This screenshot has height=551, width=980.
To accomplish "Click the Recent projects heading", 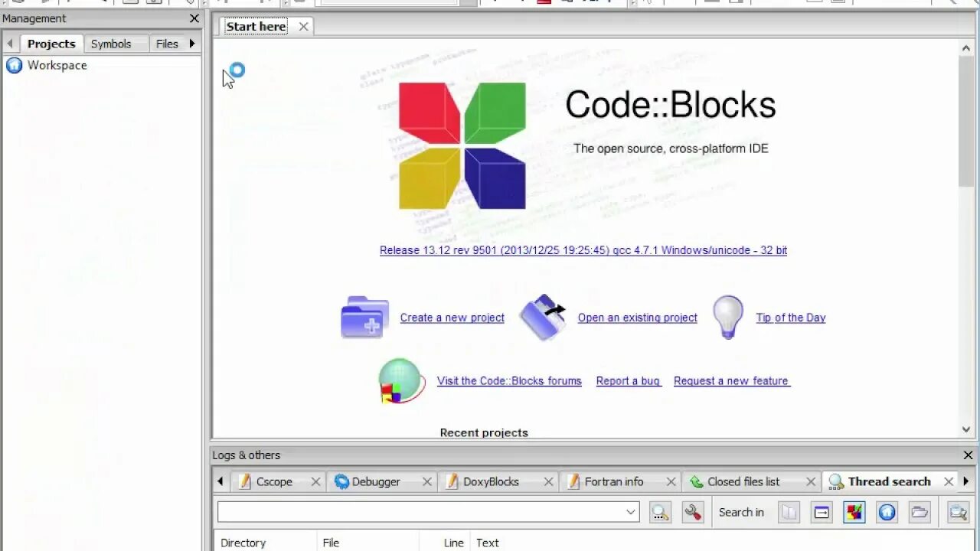I will [x=484, y=432].
